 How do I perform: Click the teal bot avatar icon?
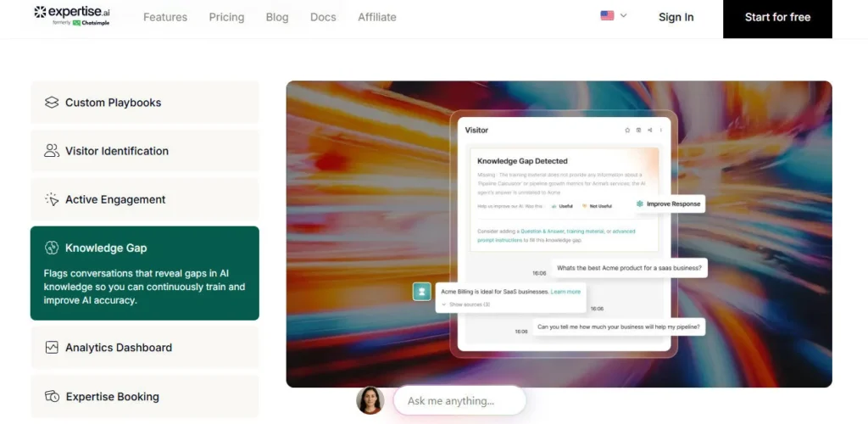click(x=422, y=292)
